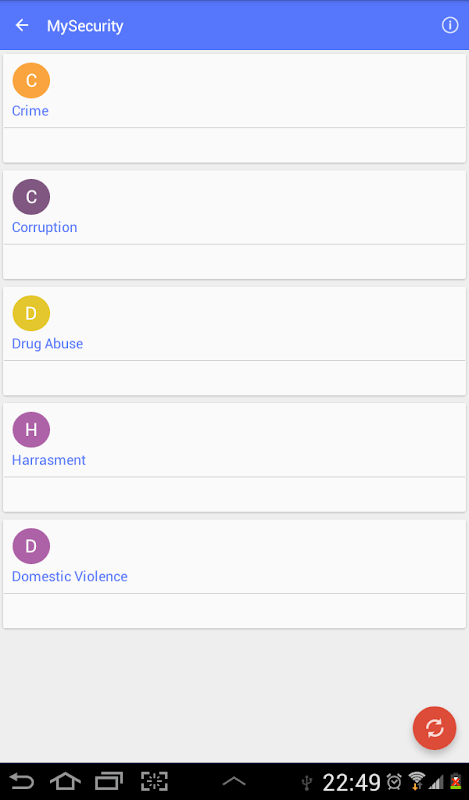
Task: Click the dark purple Corruption avatar
Action: pyautogui.click(x=31, y=196)
